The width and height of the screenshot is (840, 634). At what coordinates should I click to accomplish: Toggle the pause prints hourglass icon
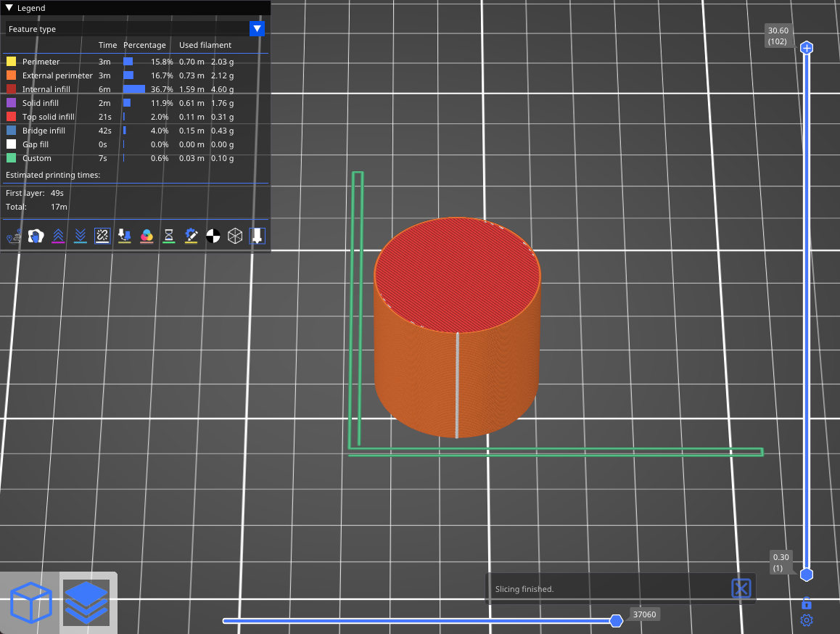(169, 236)
